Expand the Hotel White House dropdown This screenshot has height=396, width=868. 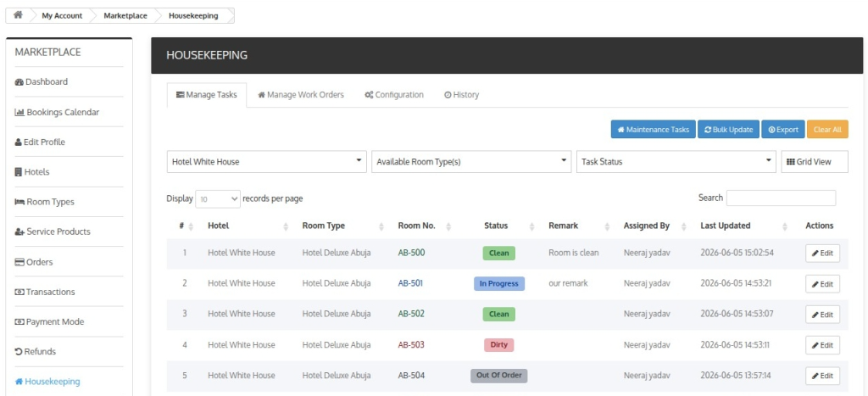coord(266,162)
